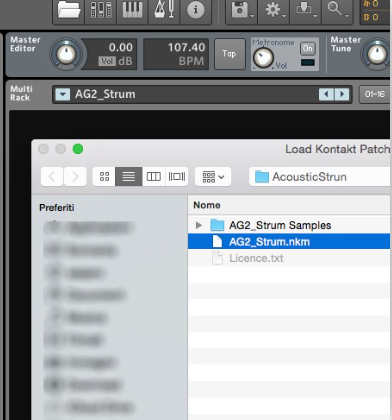392x420 pixels.
Task: Adjust the Metronome volume knob
Action: (263, 58)
